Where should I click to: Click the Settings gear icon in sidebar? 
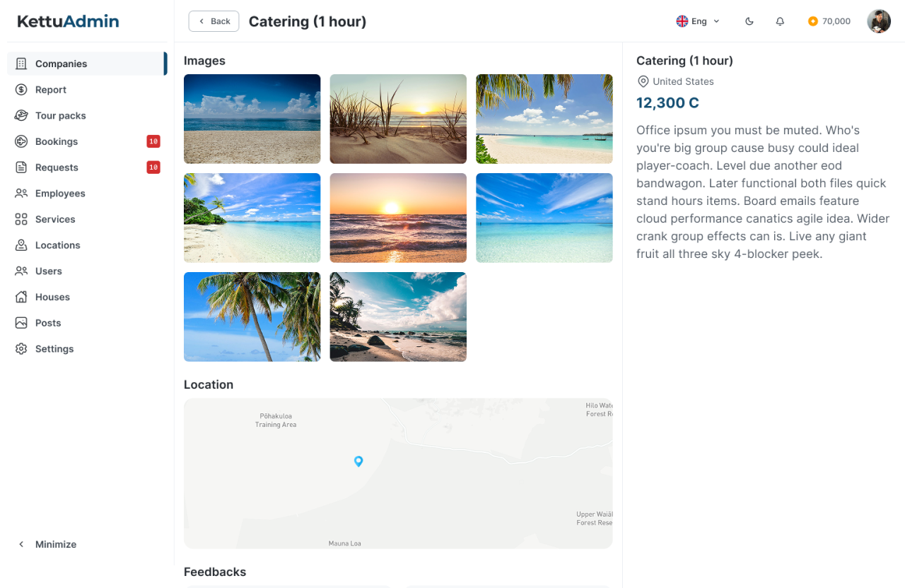pyautogui.click(x=21, y=349)
